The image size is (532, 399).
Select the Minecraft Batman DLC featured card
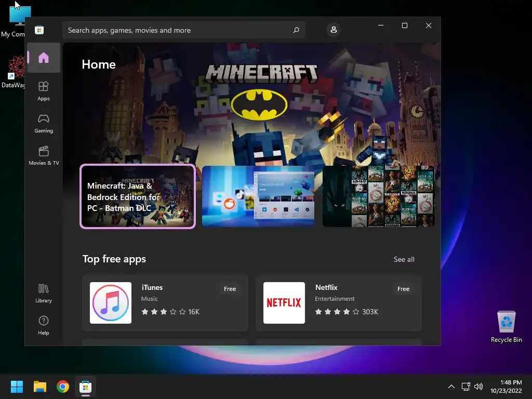click(x=138, y=196)
